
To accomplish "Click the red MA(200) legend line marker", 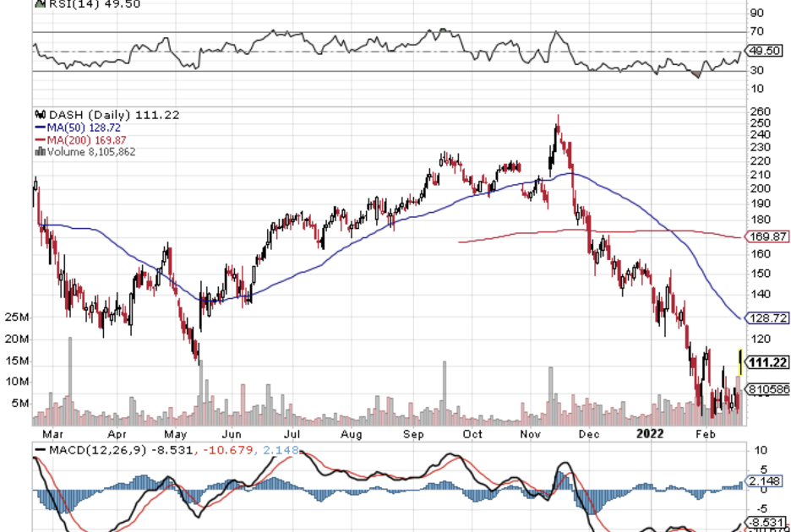I will (x=41, y=140).
